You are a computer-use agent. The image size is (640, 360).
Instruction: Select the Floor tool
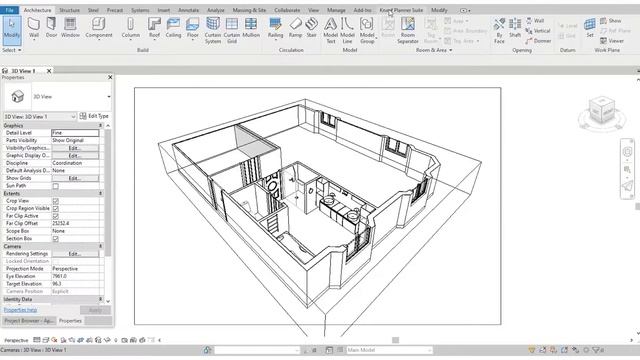tap(193, 28)
